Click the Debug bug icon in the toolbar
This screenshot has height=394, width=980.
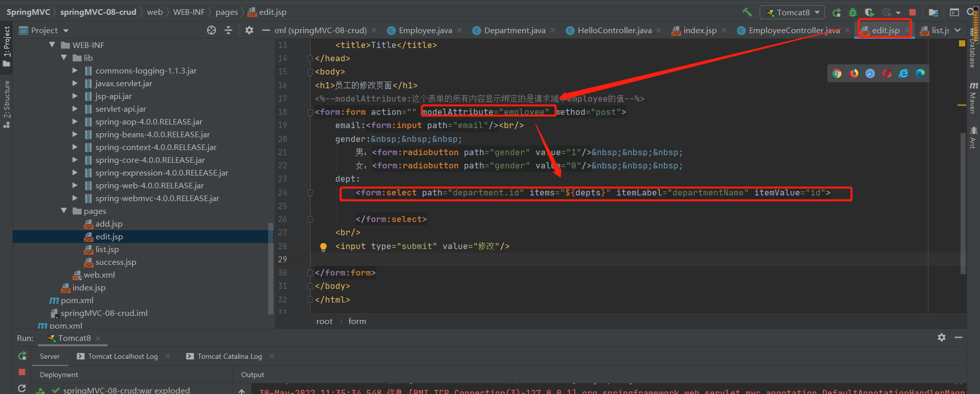point(853,12)
